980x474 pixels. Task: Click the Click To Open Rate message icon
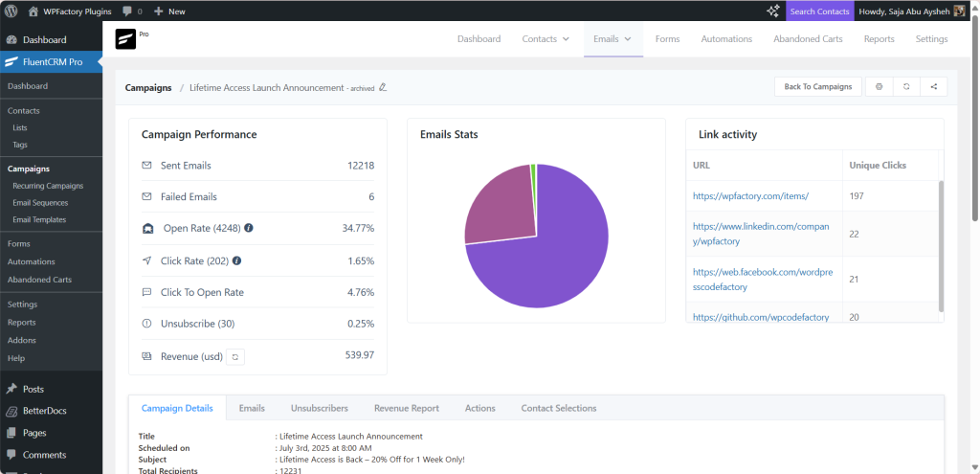[x=146, y=292]
